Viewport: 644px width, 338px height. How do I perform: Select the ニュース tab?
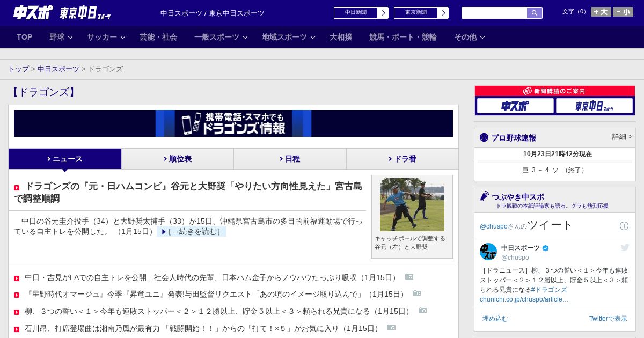click(65, 159)
